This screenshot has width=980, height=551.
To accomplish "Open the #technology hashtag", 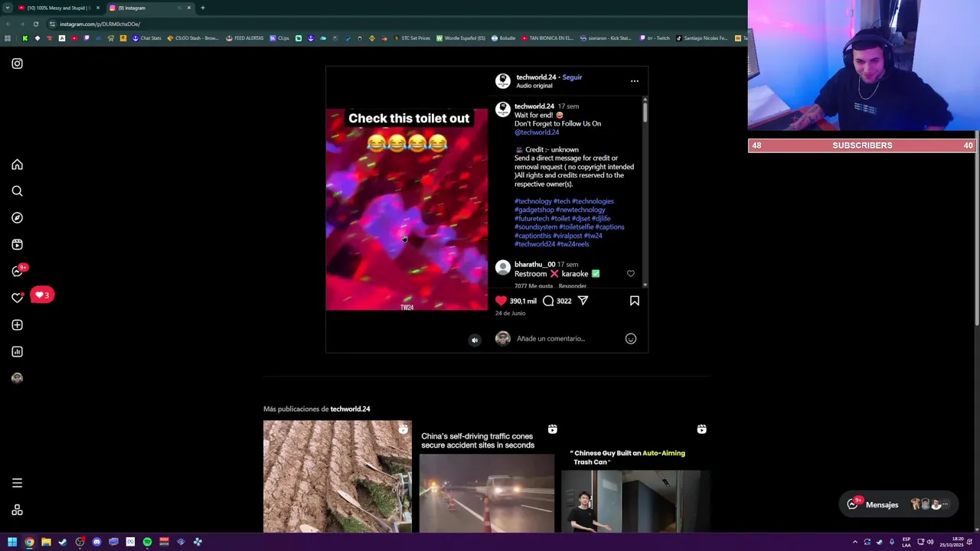I will click(533, 201).
